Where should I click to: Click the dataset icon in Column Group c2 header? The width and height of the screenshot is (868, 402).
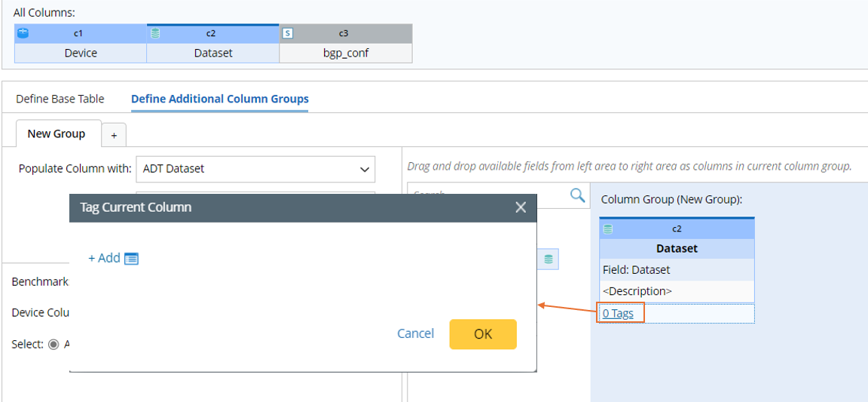click(608, 229)
